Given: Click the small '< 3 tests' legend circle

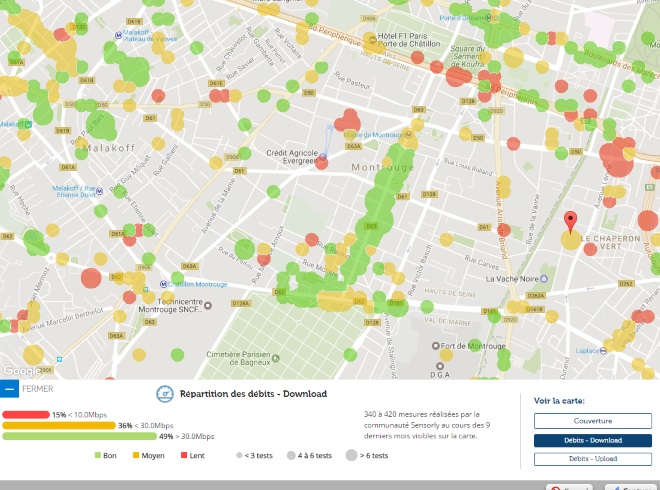Looking at the screenshot, I should click(x=239, y=455).
